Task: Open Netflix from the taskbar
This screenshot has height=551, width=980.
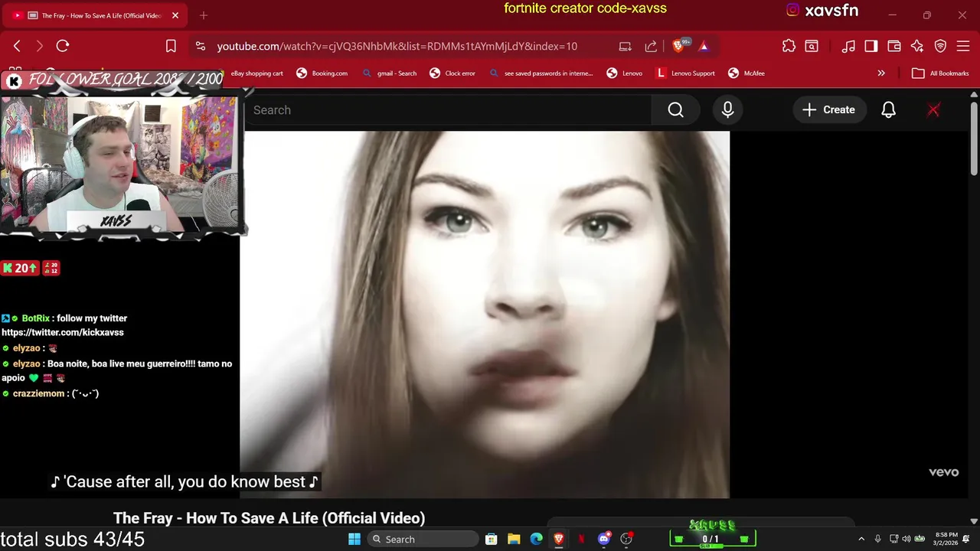Action: tap(581, 540)
